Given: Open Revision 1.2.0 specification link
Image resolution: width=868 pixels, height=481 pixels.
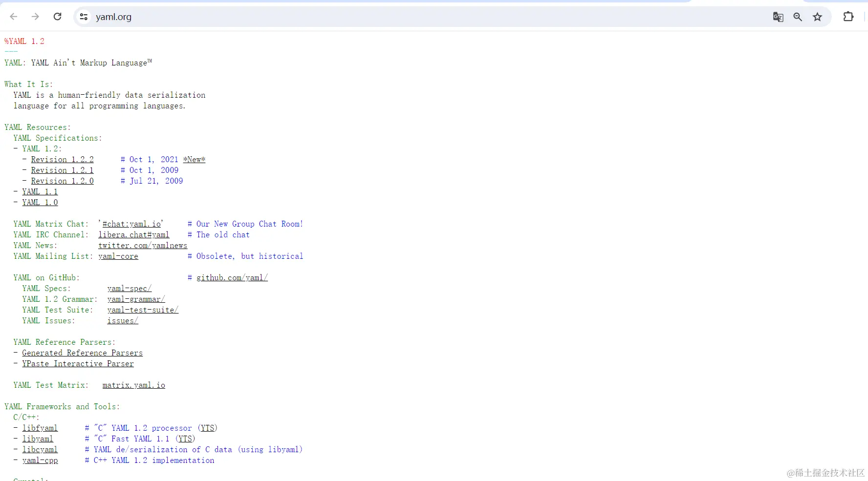Looking at the screenshot, I should pyautogui.click(x=62, y=181).
